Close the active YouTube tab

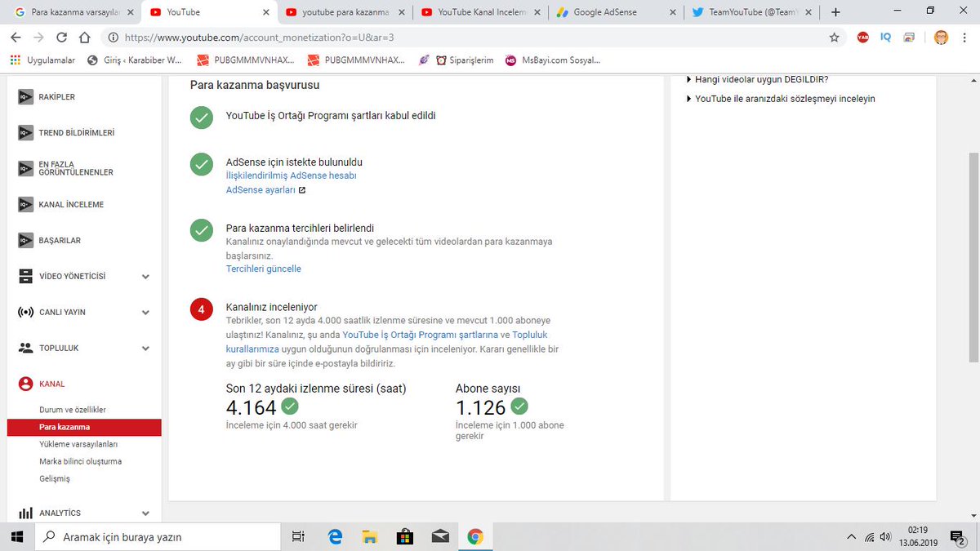(265, 12)
